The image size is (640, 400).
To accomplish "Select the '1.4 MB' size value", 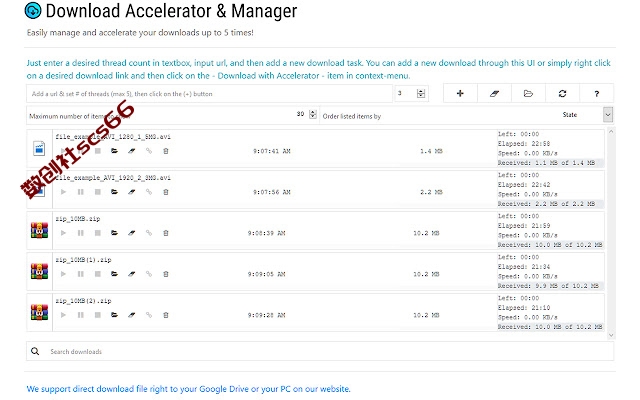I will point(431,151).
